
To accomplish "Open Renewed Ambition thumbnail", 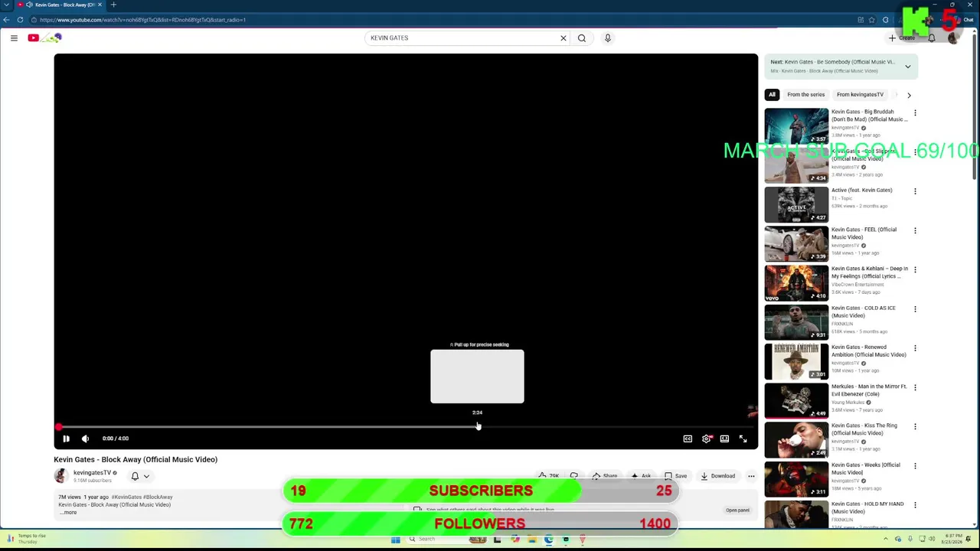I will (x=796, y=361).
